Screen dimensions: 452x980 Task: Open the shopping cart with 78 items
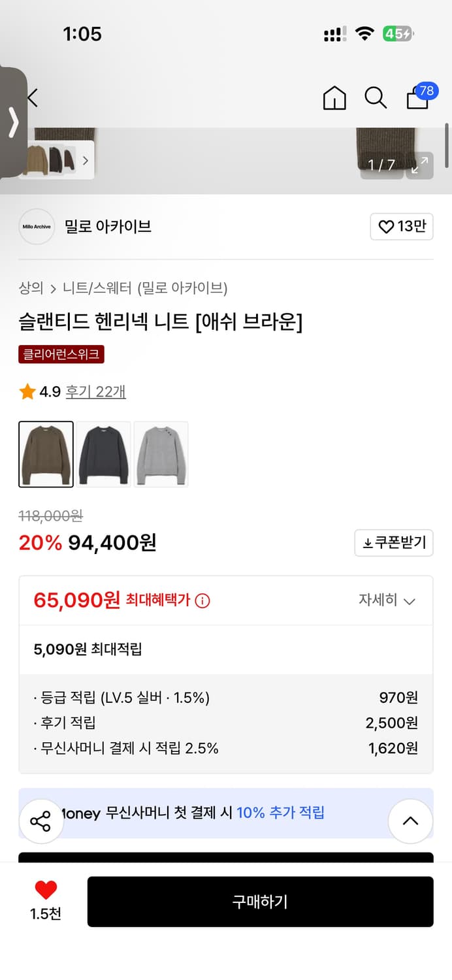click(x=417, y=99)
